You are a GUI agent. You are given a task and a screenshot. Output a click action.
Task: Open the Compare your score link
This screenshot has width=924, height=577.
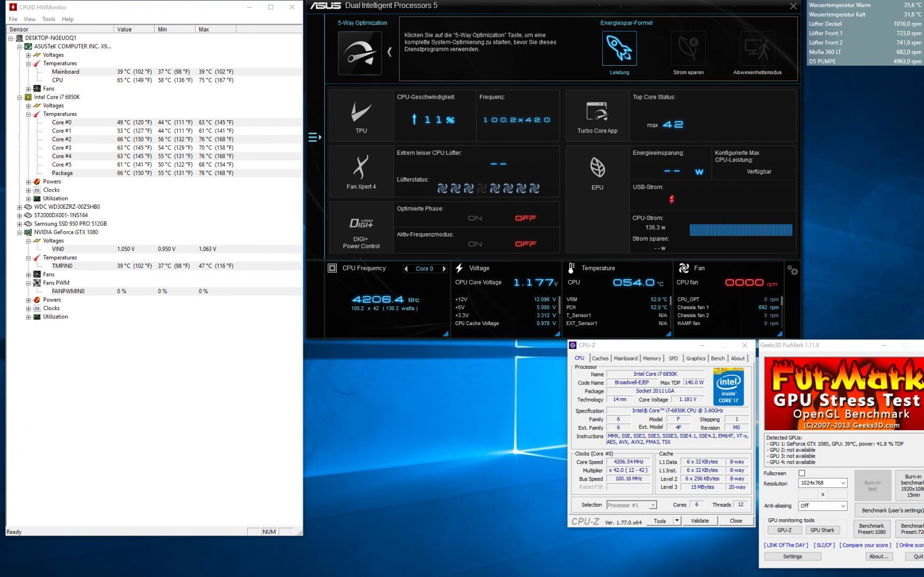pyautogui.click(x=865, y=545)
